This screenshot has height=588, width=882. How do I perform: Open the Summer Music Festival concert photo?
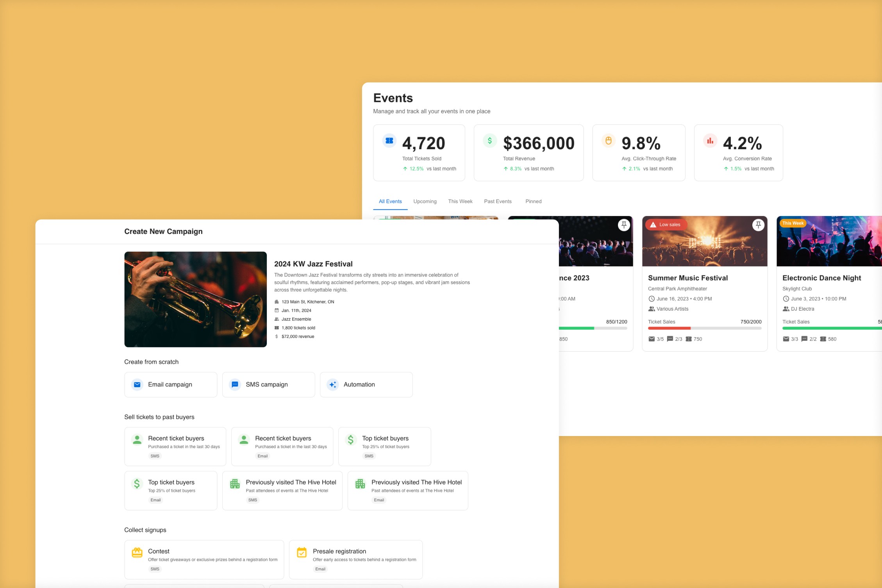(705, 241)
